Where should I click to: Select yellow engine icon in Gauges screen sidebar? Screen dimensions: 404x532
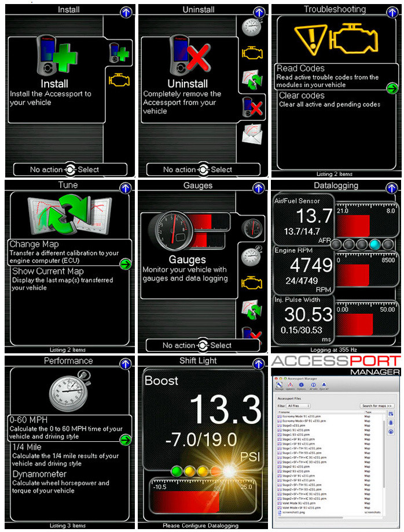click(252, 283)
